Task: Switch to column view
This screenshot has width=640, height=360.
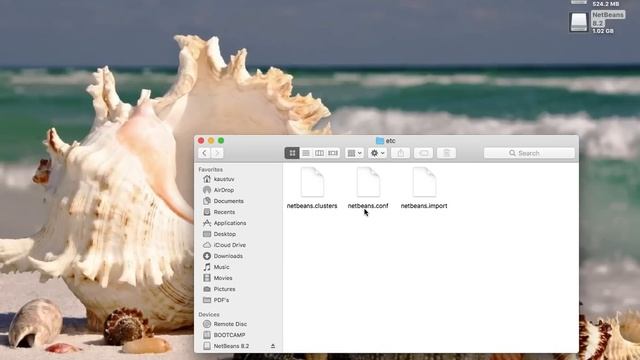Action: pos(319,153)
